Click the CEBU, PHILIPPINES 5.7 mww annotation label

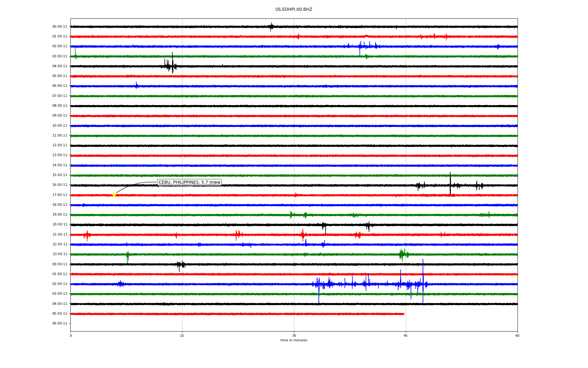[189, 182]
